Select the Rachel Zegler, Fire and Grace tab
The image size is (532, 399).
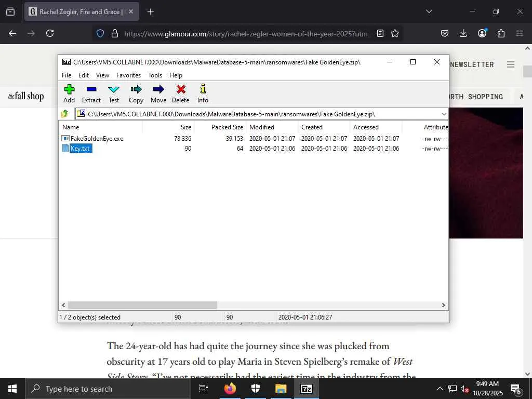click(82, 11)
